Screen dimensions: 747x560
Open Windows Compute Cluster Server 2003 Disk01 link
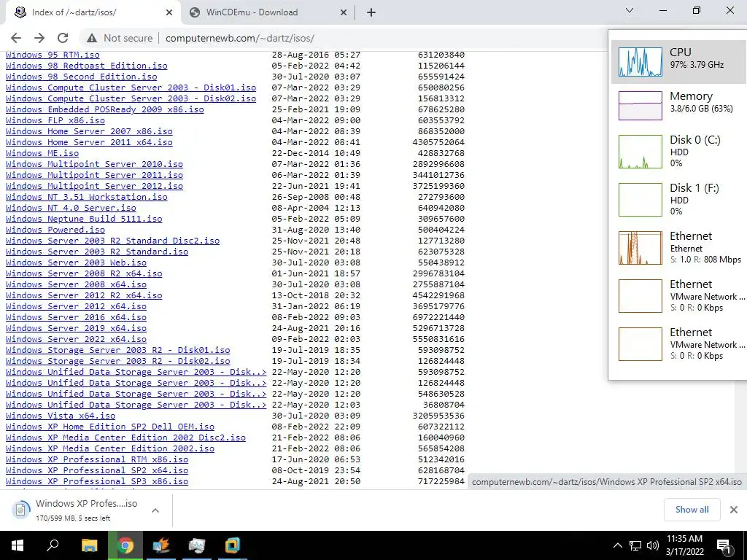point(131,87)
